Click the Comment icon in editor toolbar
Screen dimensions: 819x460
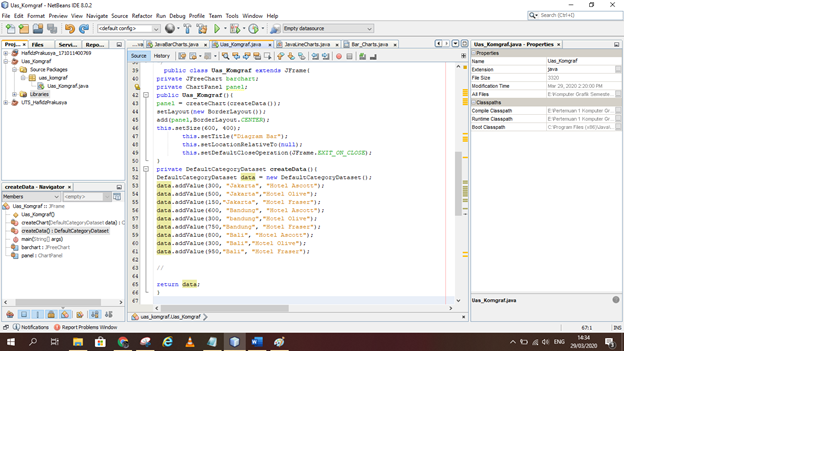tap(362, 56)
